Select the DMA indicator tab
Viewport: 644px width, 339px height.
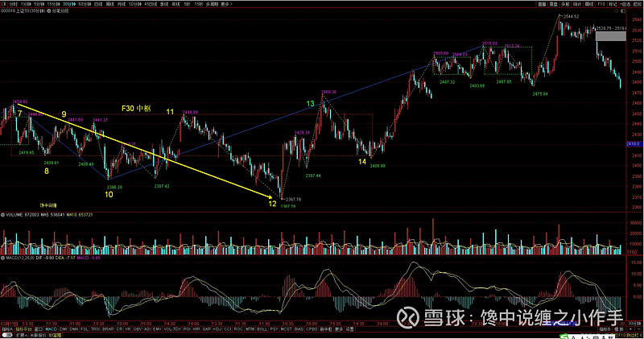(74, 329)
